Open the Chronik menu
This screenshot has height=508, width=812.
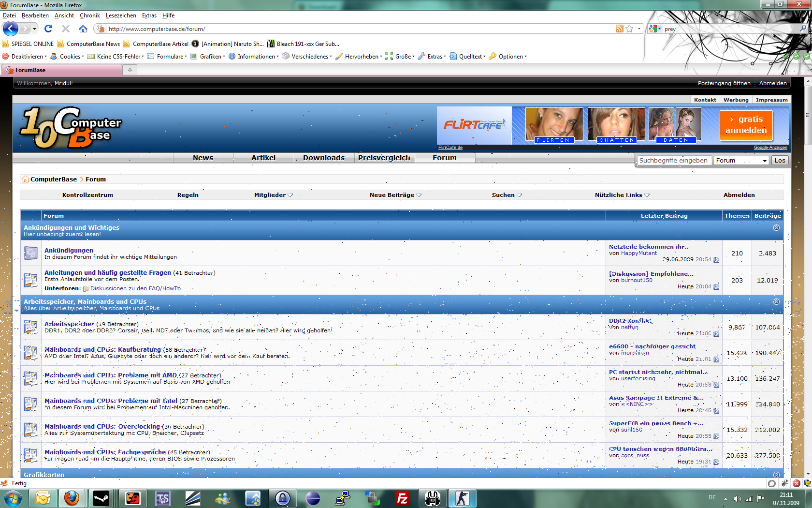pos(90,15)
